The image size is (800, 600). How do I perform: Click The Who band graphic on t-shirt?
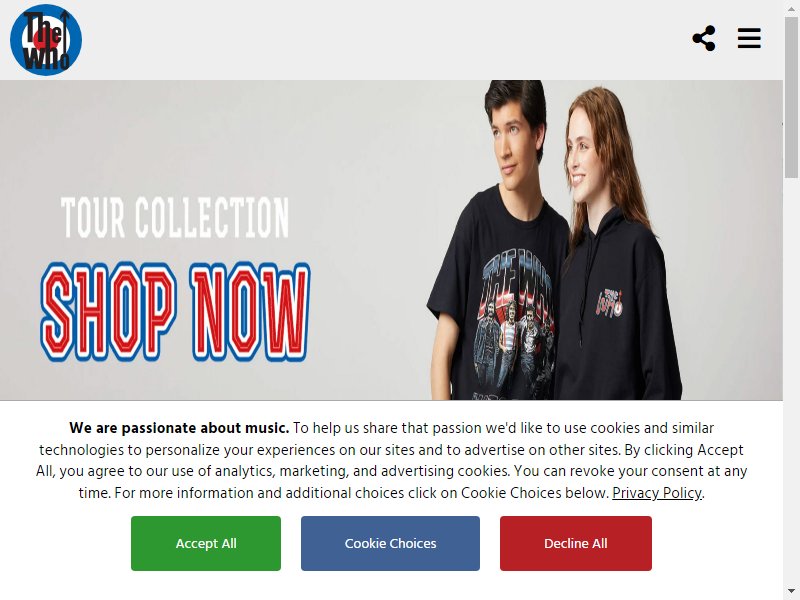[x=514, y=321]
